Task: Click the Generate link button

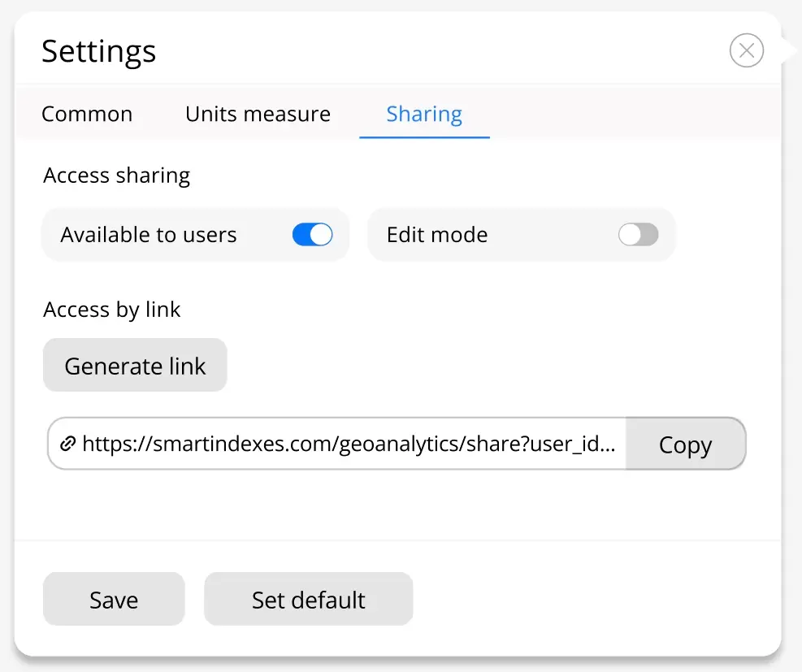Action: pos(135,365)
